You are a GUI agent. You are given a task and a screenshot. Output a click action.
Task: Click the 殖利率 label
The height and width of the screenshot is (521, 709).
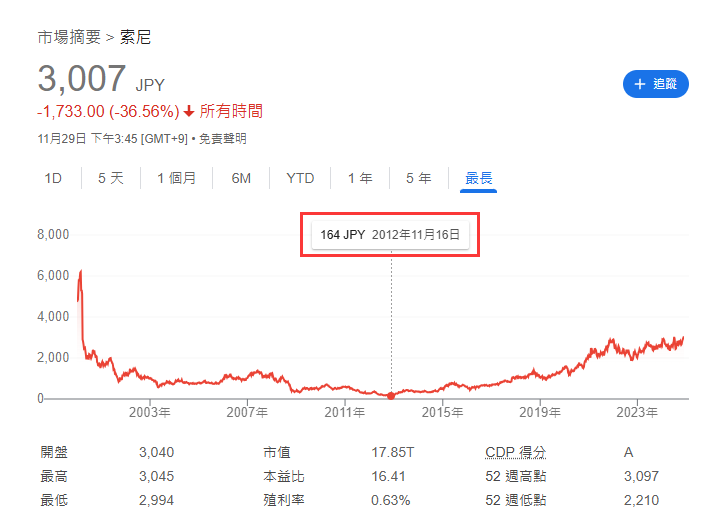284,500
